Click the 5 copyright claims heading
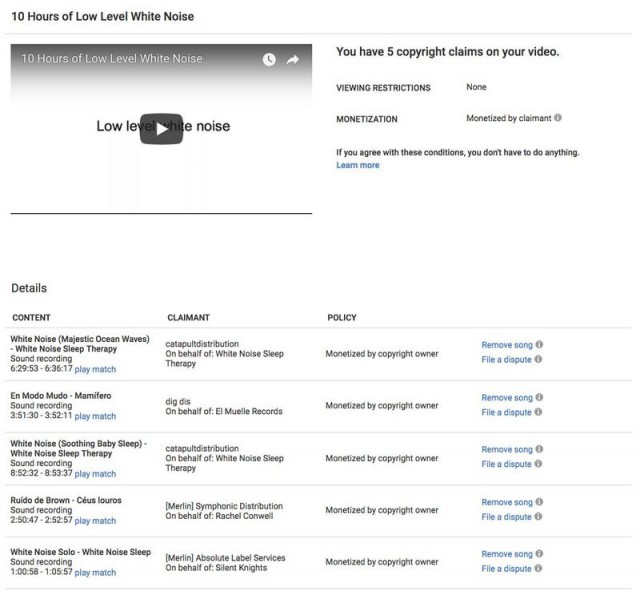640x599 pixels. [447, 52]
